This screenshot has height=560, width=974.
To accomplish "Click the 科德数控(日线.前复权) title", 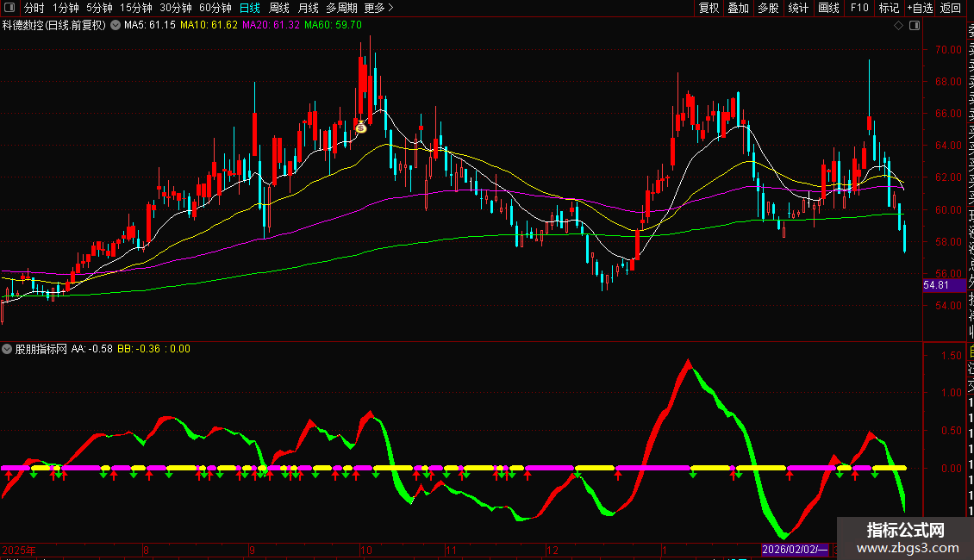I will click(x=54, y=25).
